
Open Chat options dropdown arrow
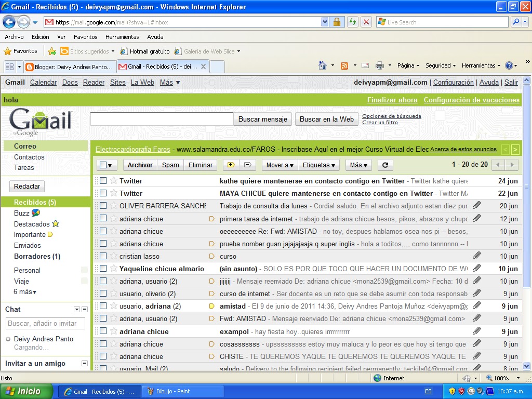[77, 309]
